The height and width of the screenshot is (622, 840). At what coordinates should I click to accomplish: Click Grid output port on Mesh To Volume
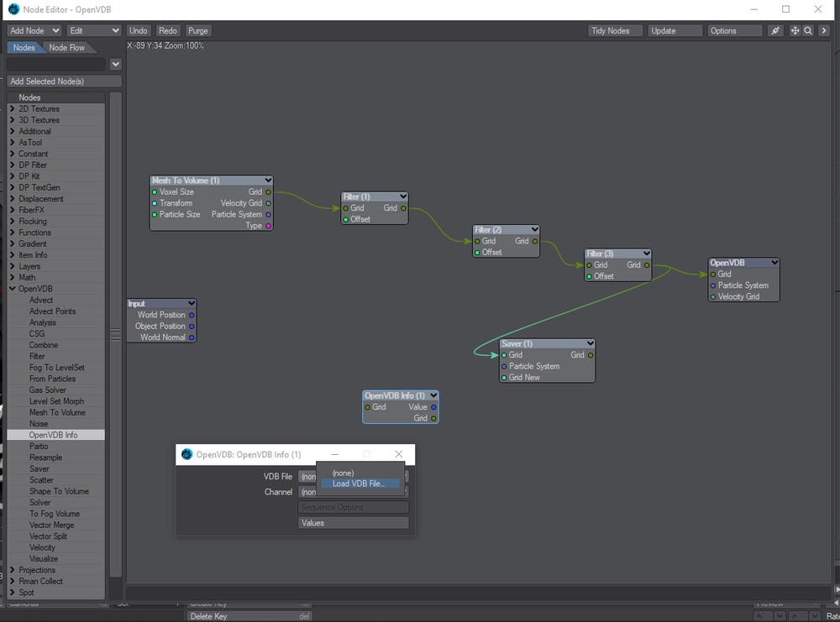269,191
